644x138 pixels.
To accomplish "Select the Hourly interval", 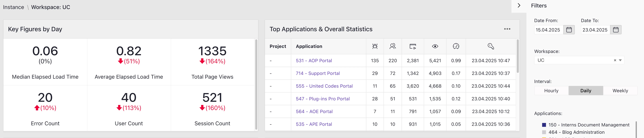I will point(551,91).
